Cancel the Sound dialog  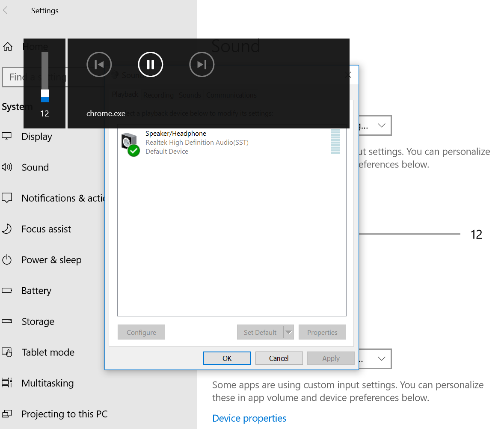click(279, 358)
